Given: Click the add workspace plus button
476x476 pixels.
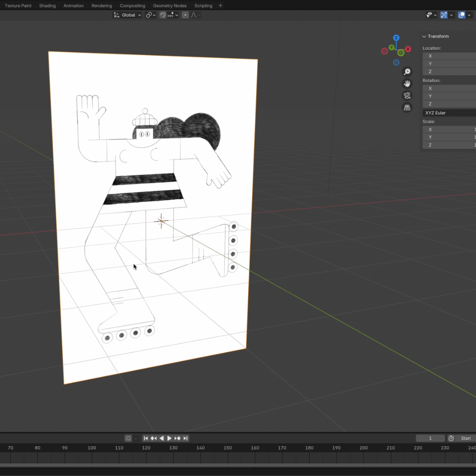Looking at the screenshot, I should click(x=220, y=6).
